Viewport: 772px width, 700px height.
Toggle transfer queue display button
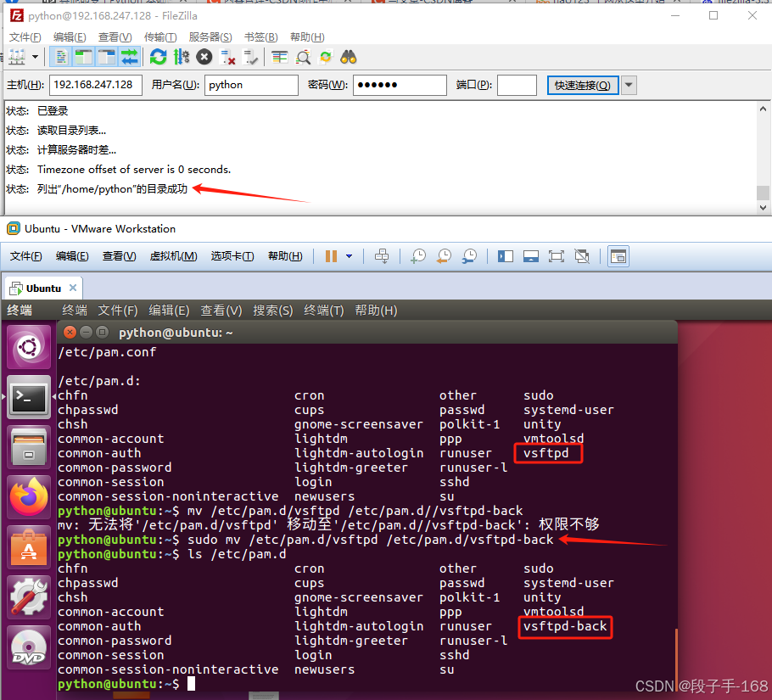tap(129, 57)
